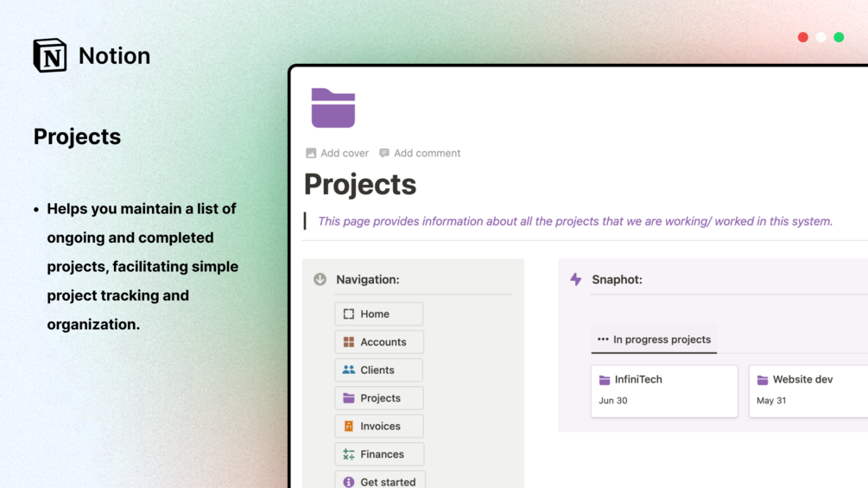Click the purple folder page icon
The width and height of the screenshot is (868, 488).
click(333, 108)
